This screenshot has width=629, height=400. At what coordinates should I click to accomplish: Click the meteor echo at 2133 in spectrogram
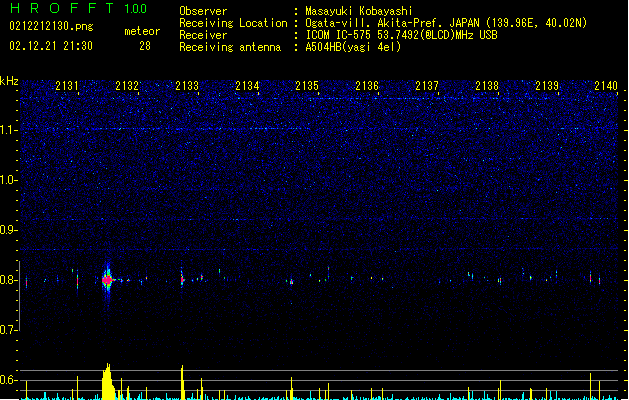182,279
